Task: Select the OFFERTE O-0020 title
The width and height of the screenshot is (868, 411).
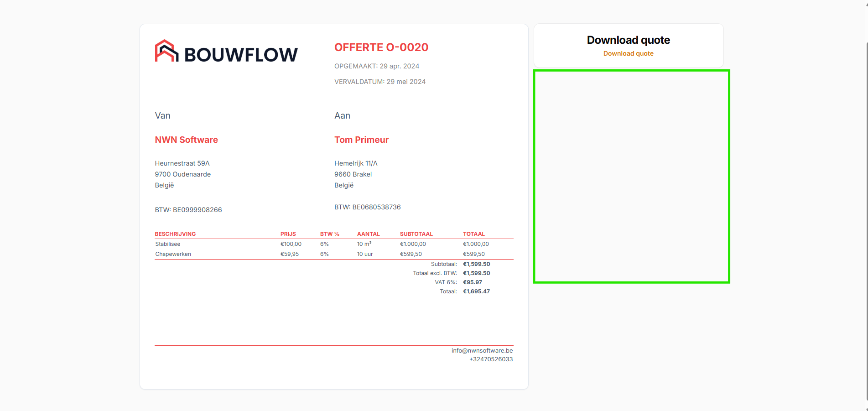Action: point(381,47)
